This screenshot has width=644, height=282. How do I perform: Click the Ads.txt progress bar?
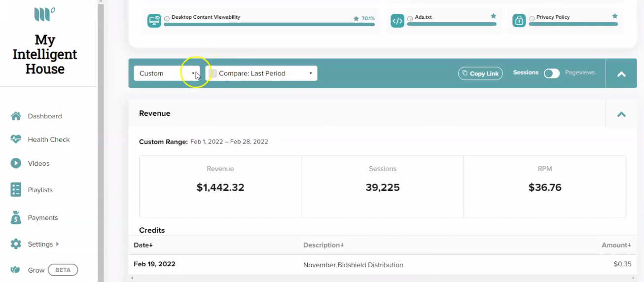tap(452, 24)
